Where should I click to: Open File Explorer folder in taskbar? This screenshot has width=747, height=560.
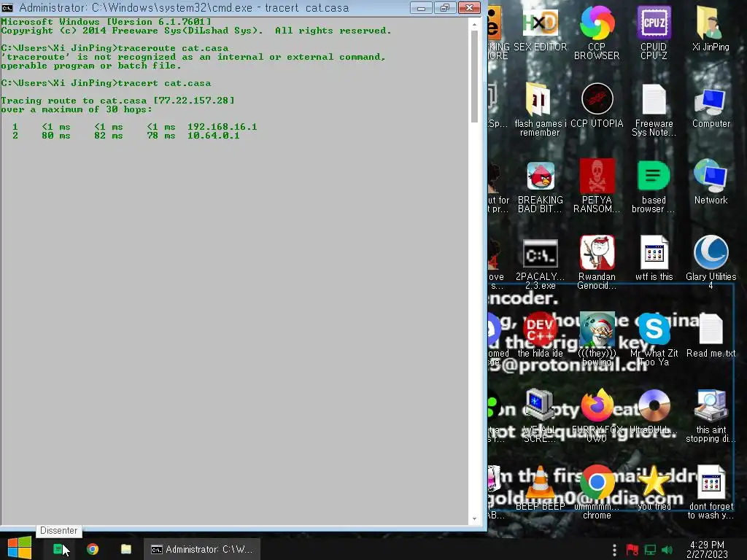[125, 549]
